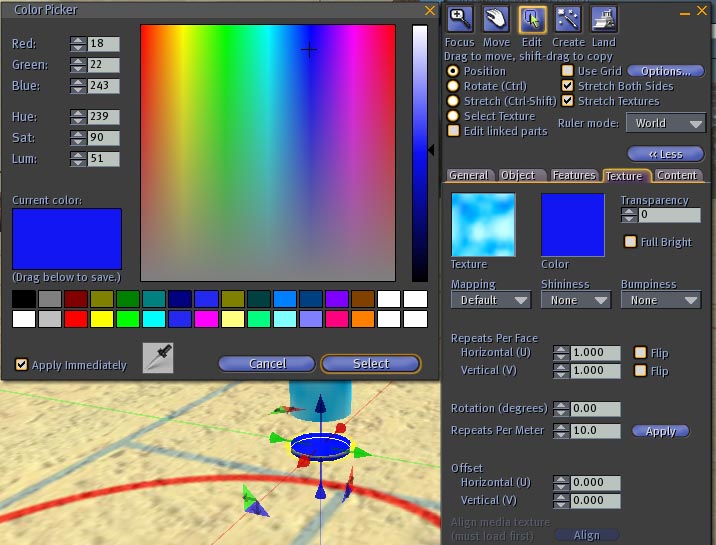This screenshot has height=545, width=716.
Task: Pick the yellow palette swatch
Action: [x=102, y=319]
